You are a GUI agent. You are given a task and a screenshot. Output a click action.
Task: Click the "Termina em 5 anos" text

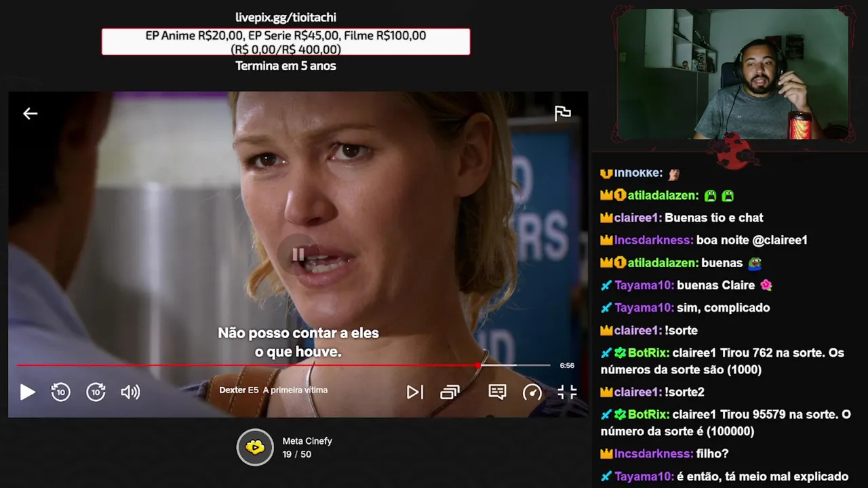click(x=285, y=66)
